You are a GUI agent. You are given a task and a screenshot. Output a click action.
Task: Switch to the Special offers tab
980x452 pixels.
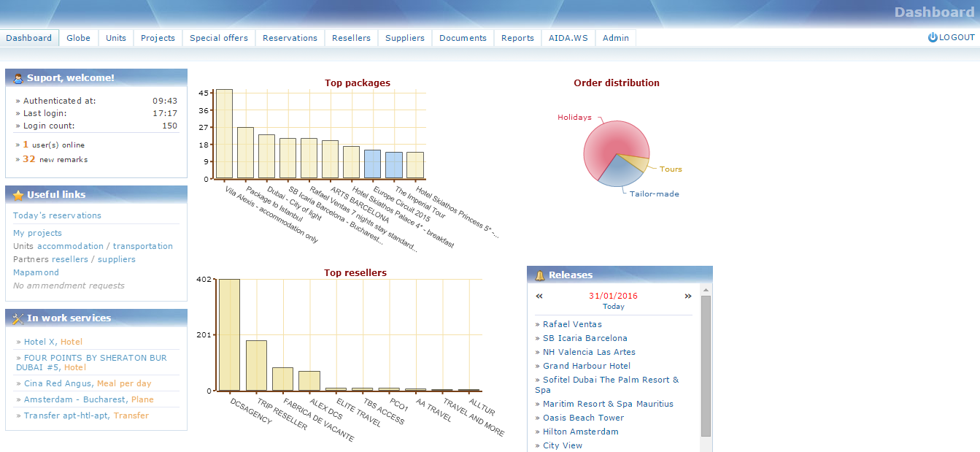click(x=219, y=38)
